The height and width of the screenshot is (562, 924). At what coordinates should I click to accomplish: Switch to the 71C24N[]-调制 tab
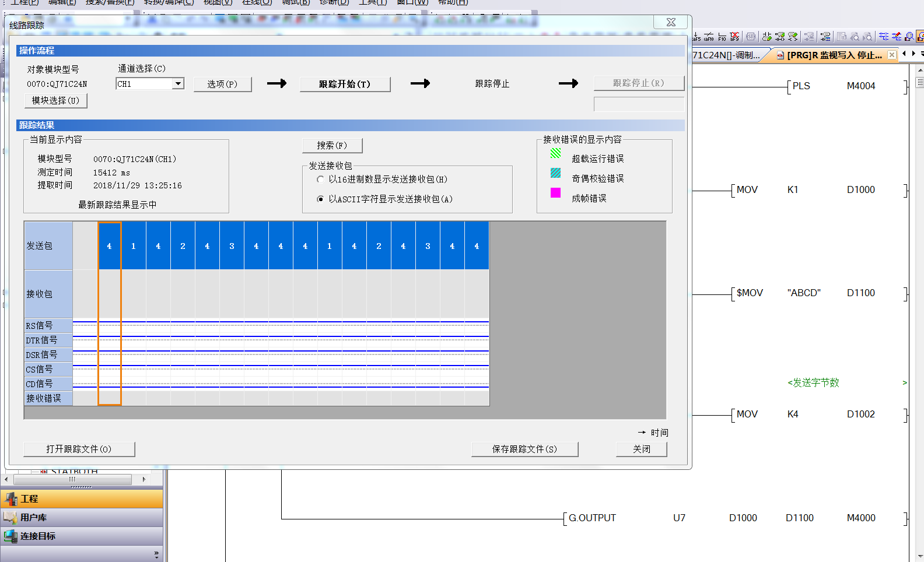726,55
